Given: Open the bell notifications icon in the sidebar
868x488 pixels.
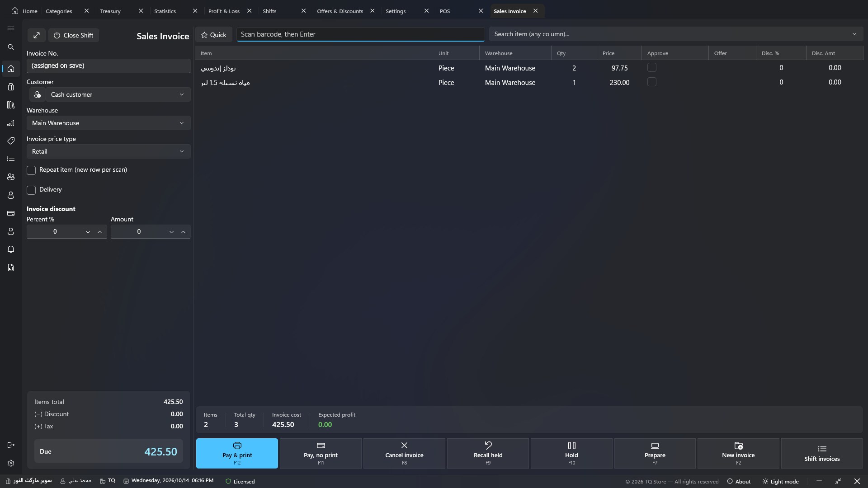Looking at the screenshot, I should coord(11,249).
